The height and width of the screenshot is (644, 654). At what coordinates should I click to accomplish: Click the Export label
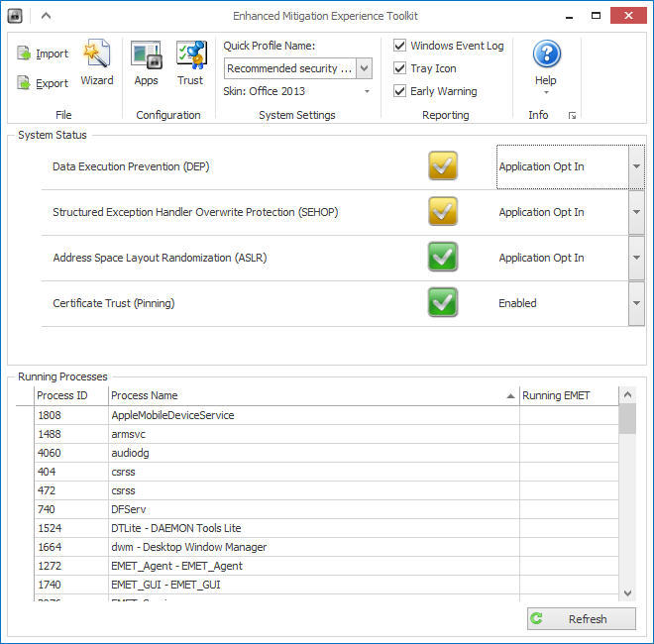52,83
